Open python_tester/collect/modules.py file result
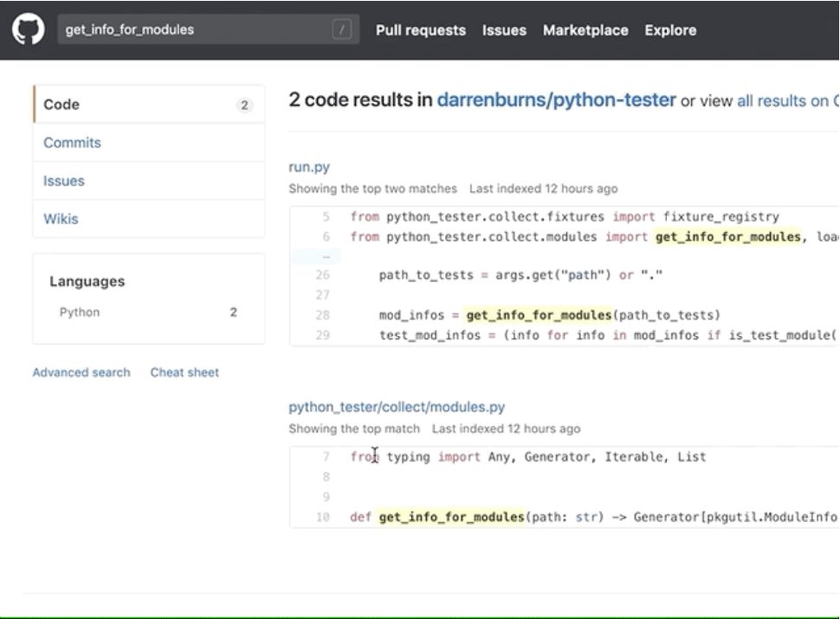Viewport: 840px width, 619px height. click(x=397, y=407)
